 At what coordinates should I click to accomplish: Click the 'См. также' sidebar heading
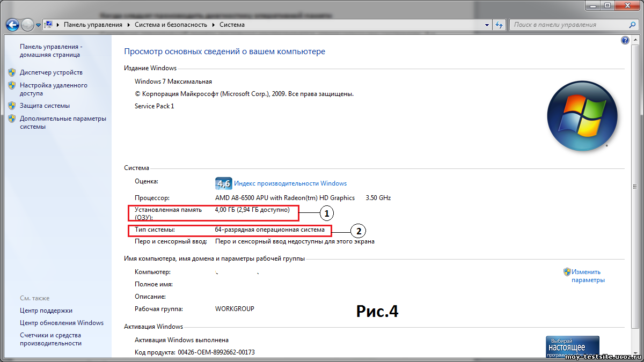35,298
